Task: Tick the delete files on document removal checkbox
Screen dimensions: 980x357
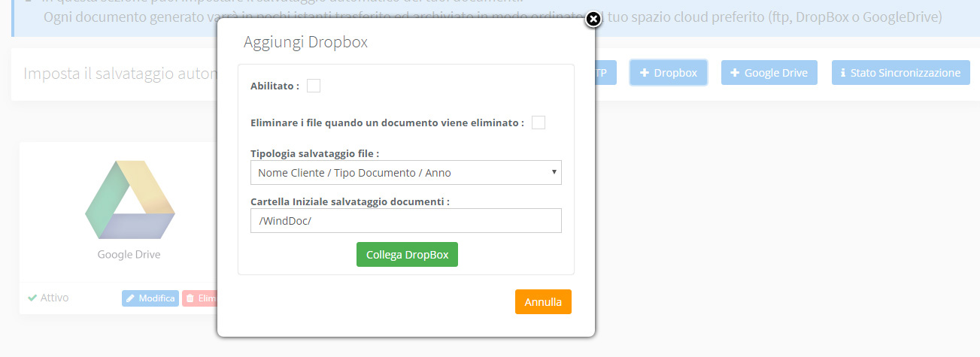Action: (x=539, y=123)
